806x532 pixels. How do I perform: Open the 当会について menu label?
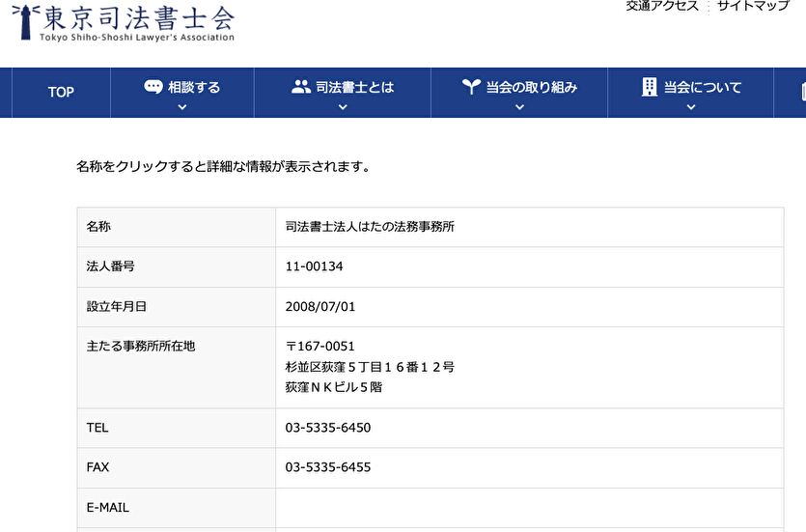[x=703, y=87]
